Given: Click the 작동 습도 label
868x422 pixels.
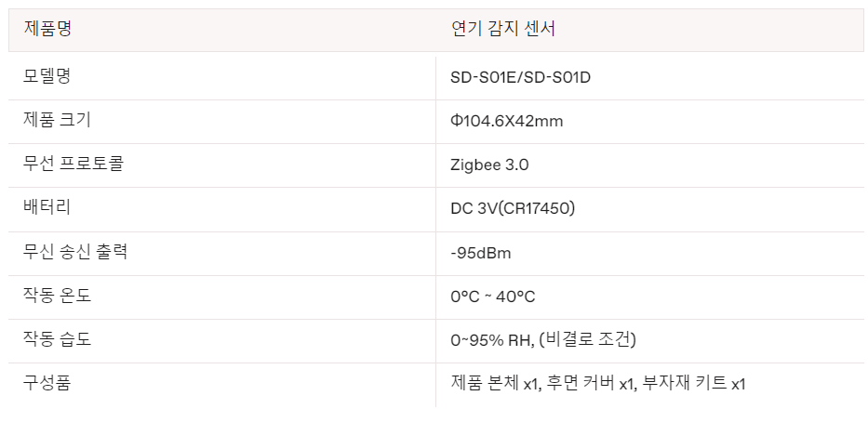Looking at the screenshot, I should point(57,339).
